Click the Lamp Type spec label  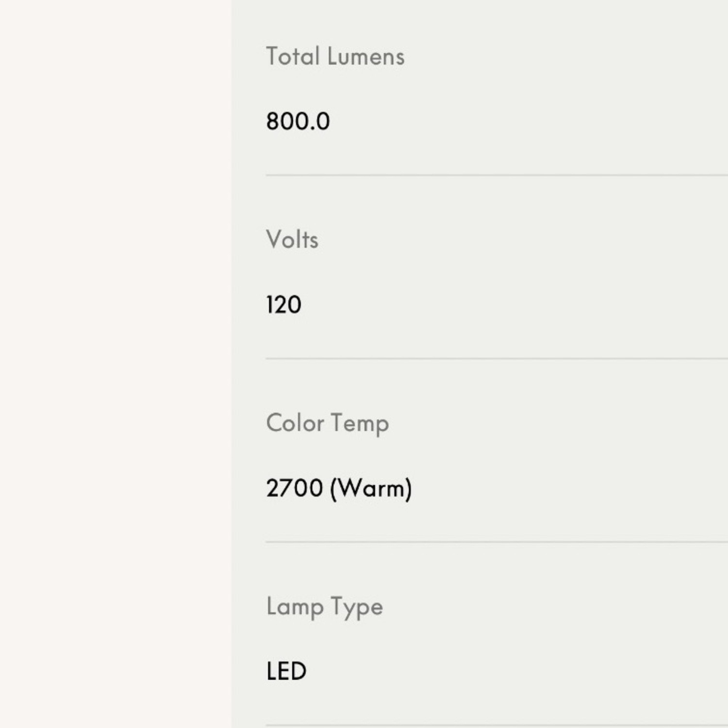point(325,607)
